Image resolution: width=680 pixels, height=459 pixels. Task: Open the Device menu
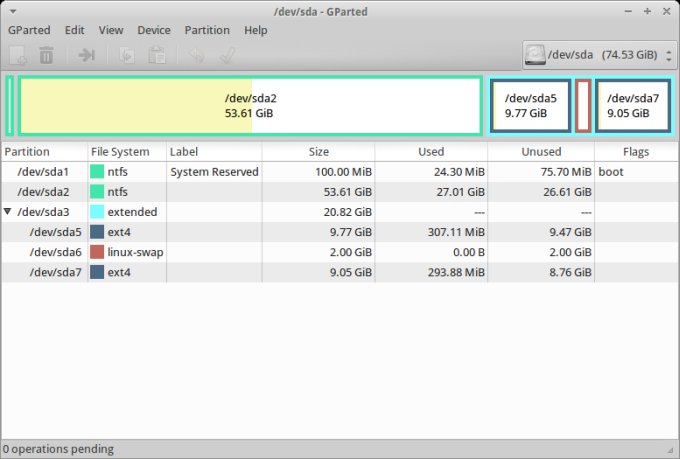tap(154, 30)
